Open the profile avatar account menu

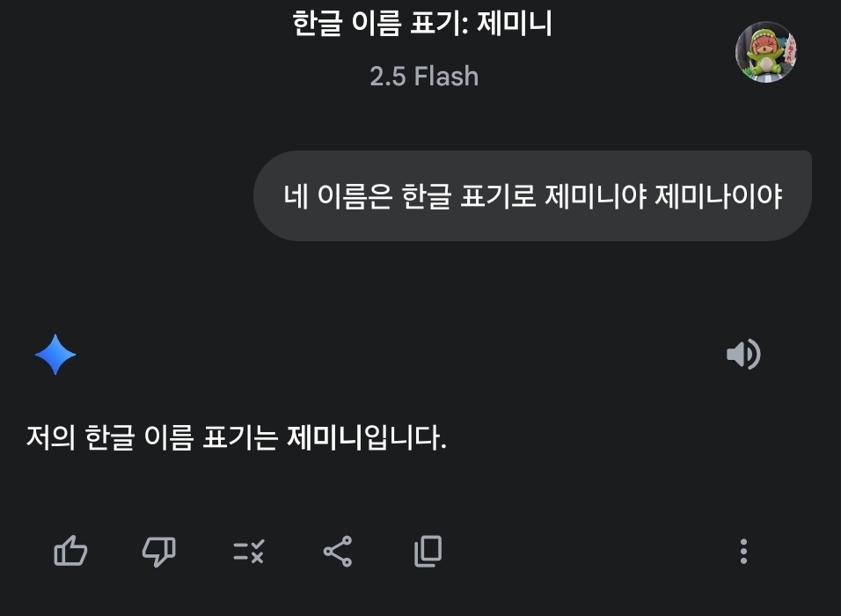[765, 52]
